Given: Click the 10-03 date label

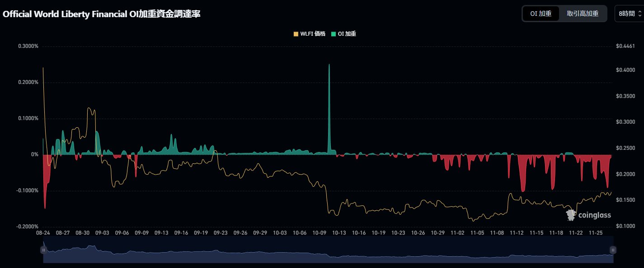Looking at the screenshot, I should coord(280,233).
